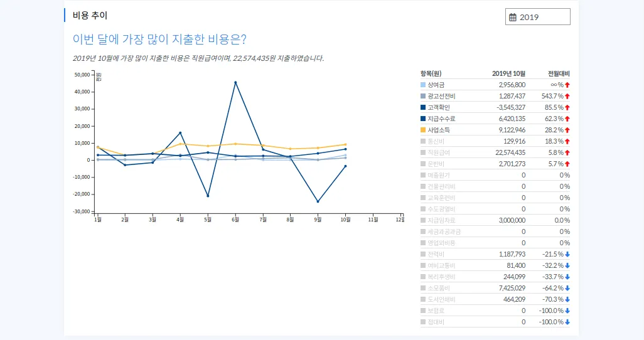Click the blue down arrow beside -70.3%
This screenshot has height=340, width=644.
click(x=567, y=299)
